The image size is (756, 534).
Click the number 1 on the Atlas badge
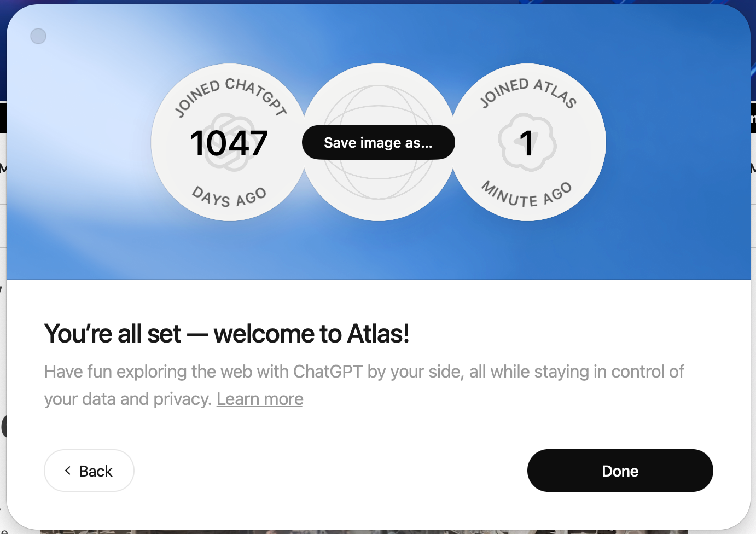tap(527, 143)
